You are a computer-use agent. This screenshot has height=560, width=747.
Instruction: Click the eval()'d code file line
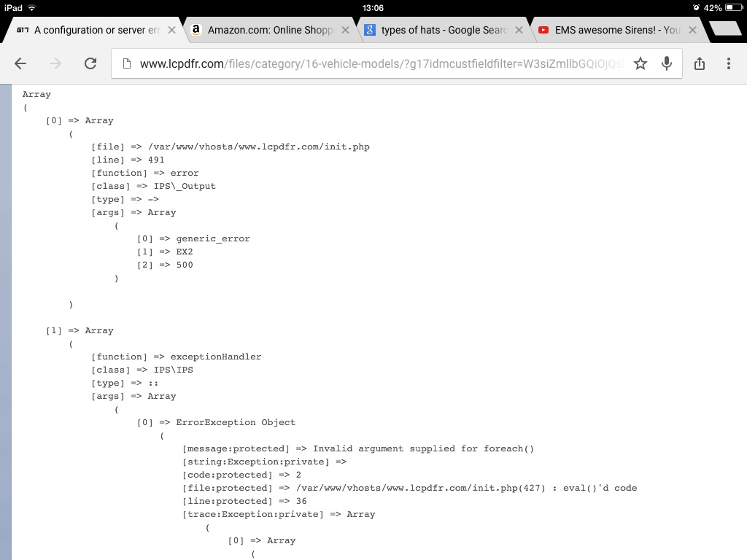click(410, 488)
